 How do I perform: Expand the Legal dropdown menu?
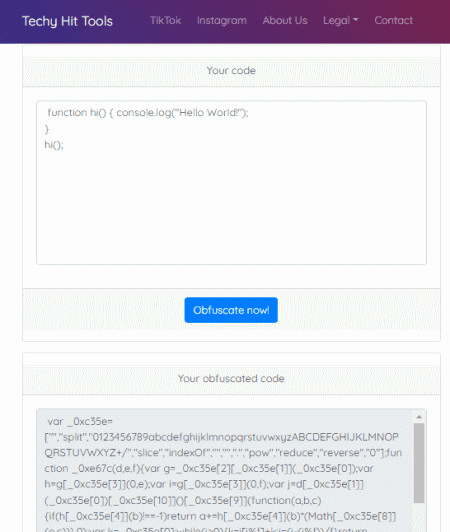pyautogui.click(x=341, y=20)
